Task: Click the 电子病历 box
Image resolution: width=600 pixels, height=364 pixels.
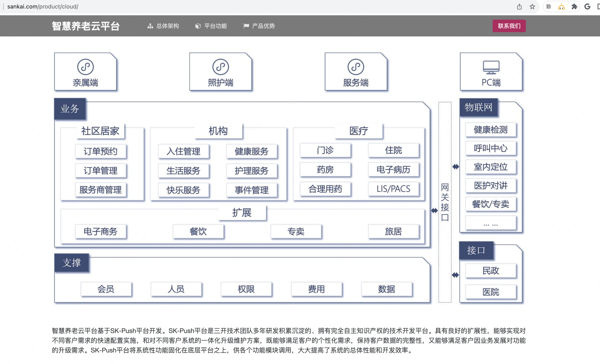Action: click(x=394, y=170)
